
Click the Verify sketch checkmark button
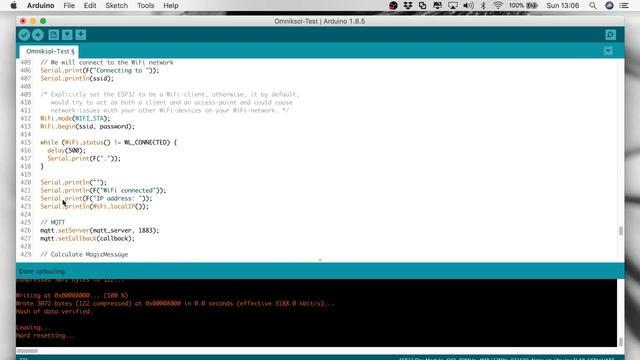(24, 35)
